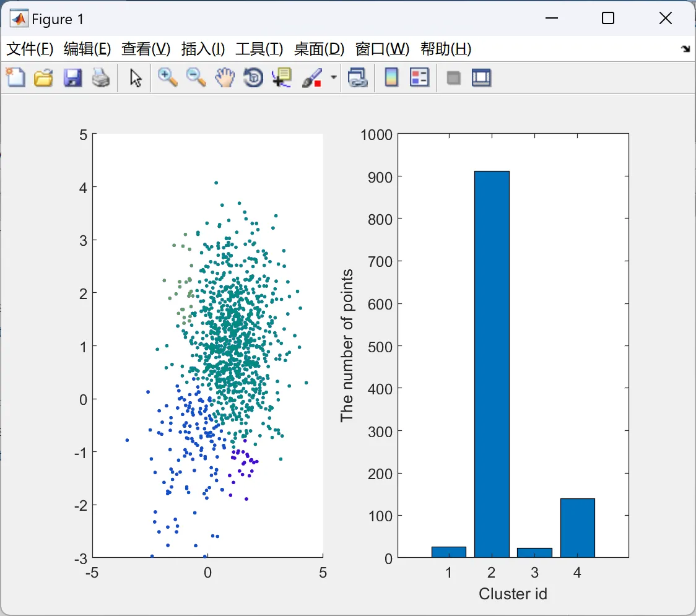The image size is (696, 616).
Task: Click the 'Figure 1' window title
Action: 58,19
